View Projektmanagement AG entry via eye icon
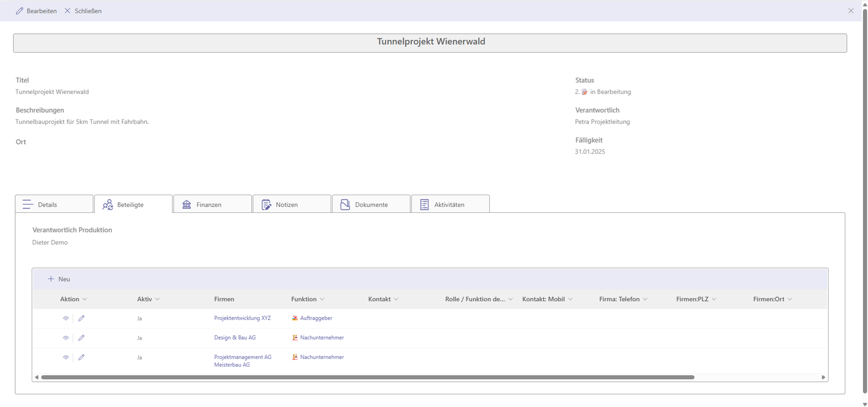The width and height of the screenshot is (868, 407). pos(66,357)
